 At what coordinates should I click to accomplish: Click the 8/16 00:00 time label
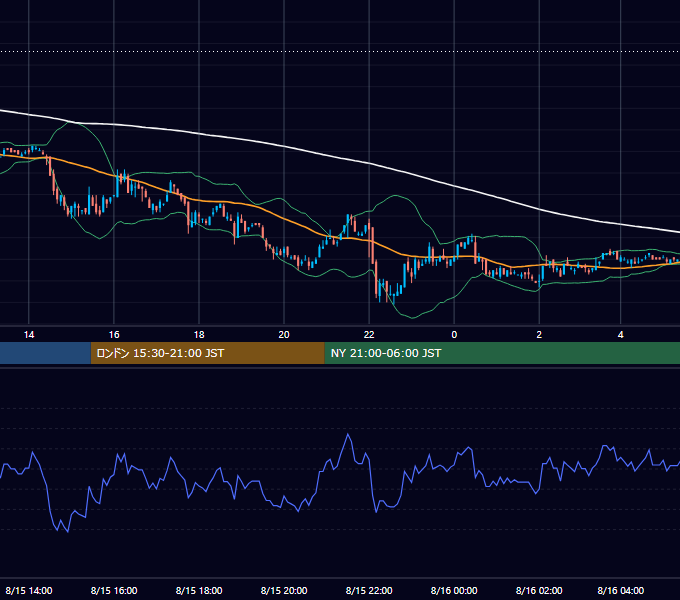point(454,590)
